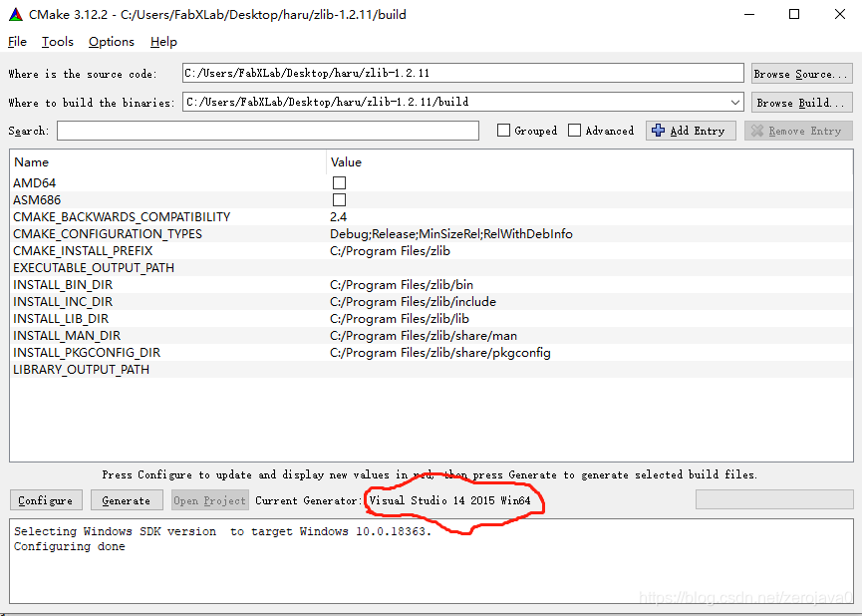The width and height of the screenshot is (862, 616).
Task: Click the Name column header
Action: click(31, 162)
